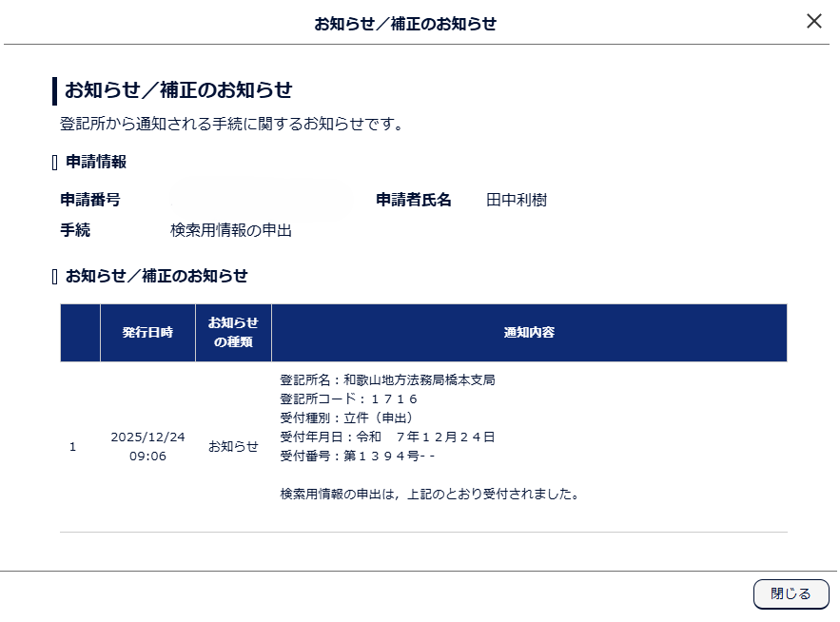Select row number 1 in the table
This screenshot has width=840, height=622.
(x=73, y=447)
